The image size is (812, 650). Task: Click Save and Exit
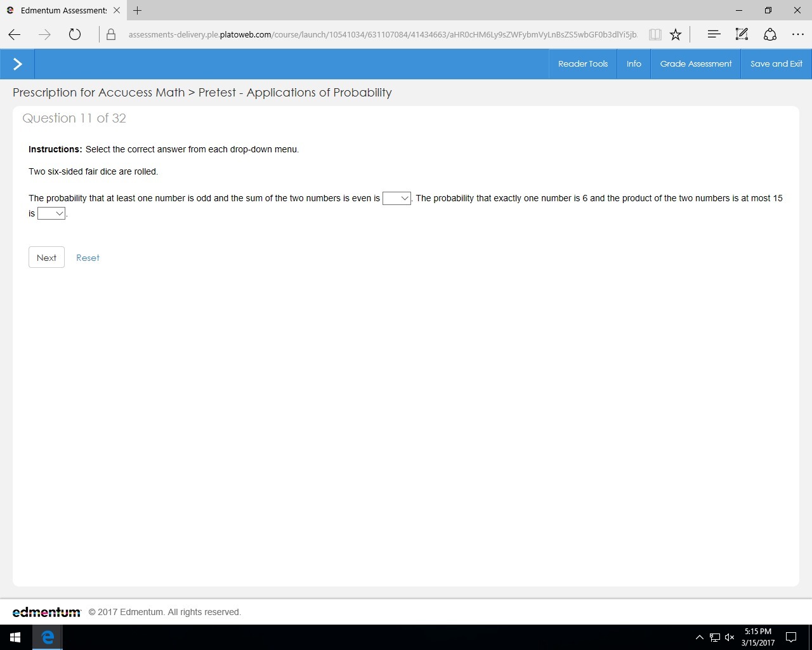776,64
